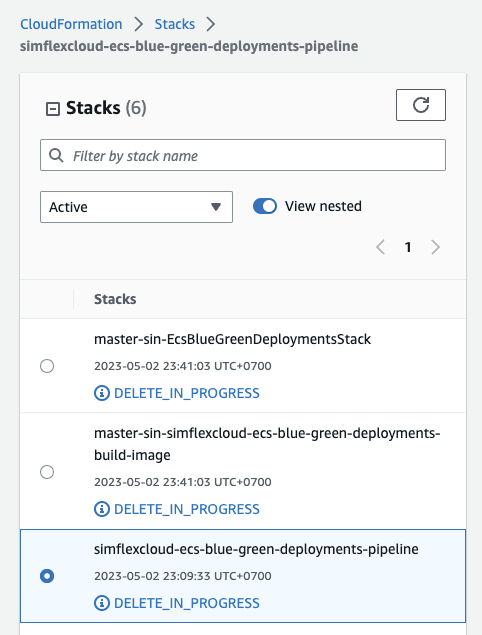Select master-sin-EcsBlueGreenDeploymentsStack radio button

pyautogui.click(x=47, y=366)
